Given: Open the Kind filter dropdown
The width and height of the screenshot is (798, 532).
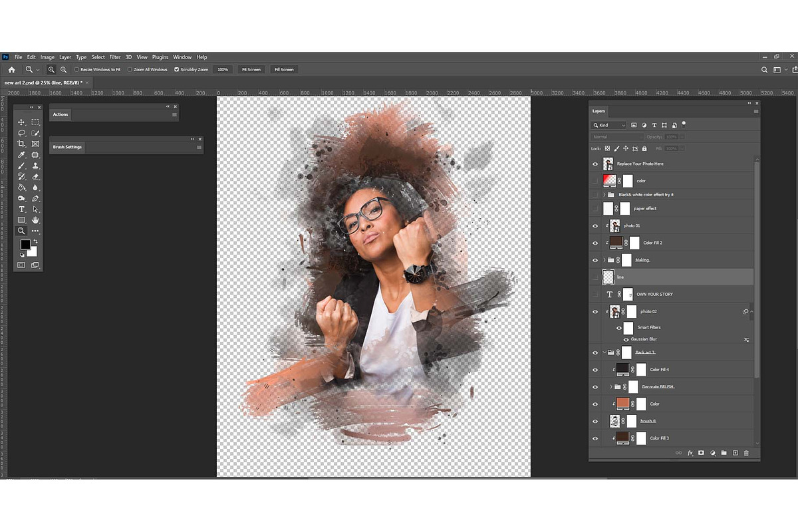Looking at the screenshot, I should 610,125.
